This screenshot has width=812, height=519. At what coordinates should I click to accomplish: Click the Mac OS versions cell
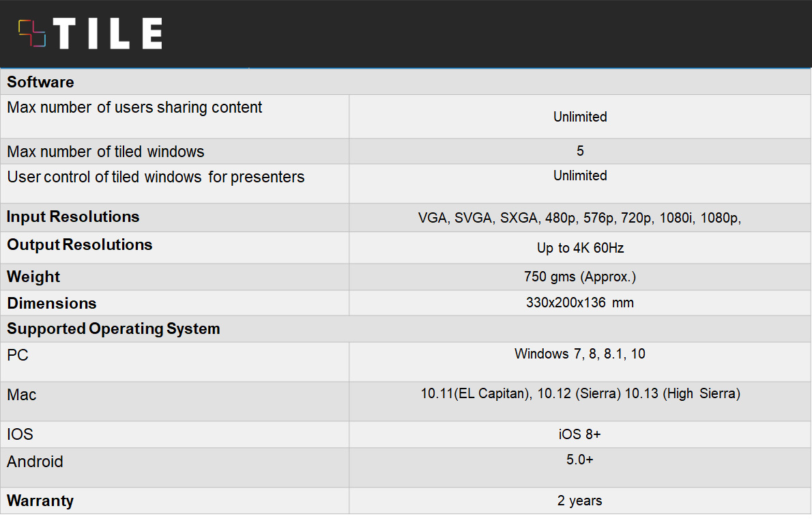pos(580,393)
